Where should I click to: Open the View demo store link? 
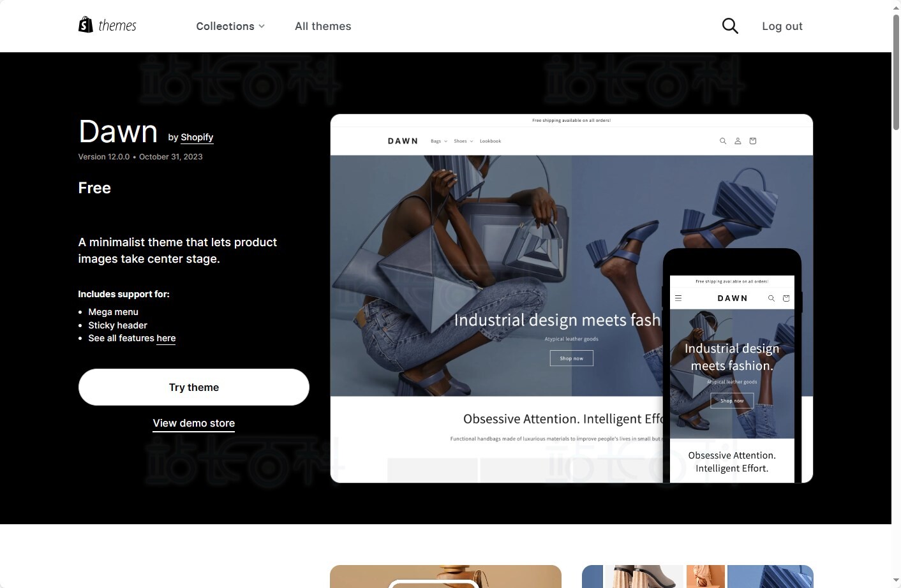[x=194, y=423]
